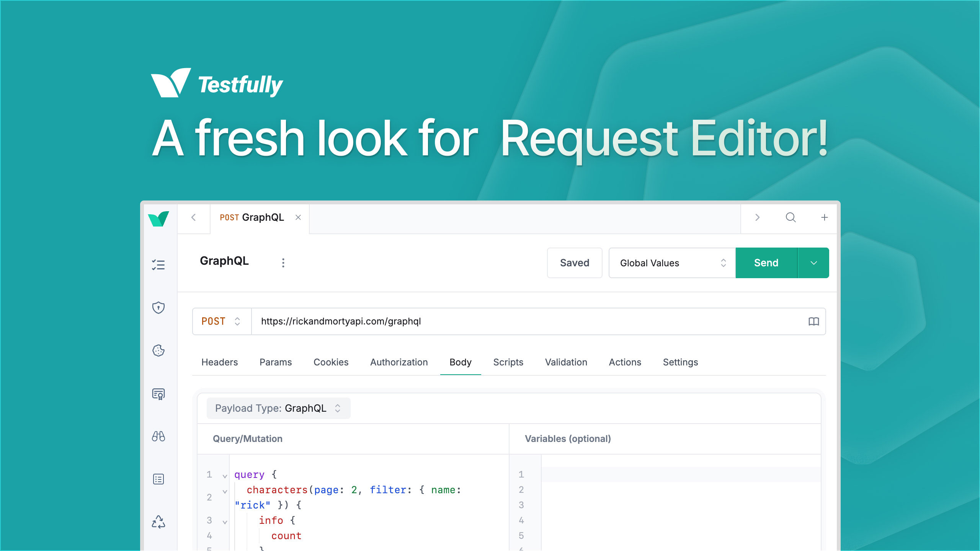Open the three-dot menu beside GraphQL title
Screen dimensions: 980x551
click(x=283, y=263)
